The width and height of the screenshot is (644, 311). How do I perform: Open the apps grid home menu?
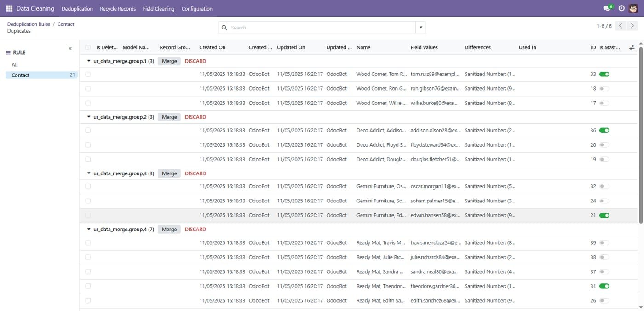point(9,8)
